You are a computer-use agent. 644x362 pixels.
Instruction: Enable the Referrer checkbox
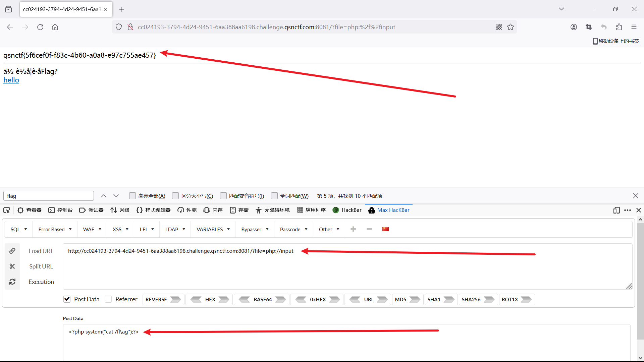coord(108,299)
